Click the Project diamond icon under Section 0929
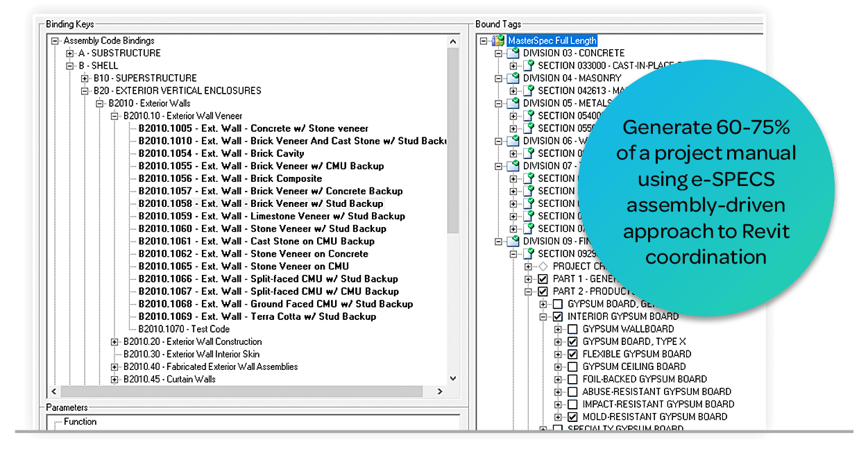Screen dimensions: 868x456 543,267
